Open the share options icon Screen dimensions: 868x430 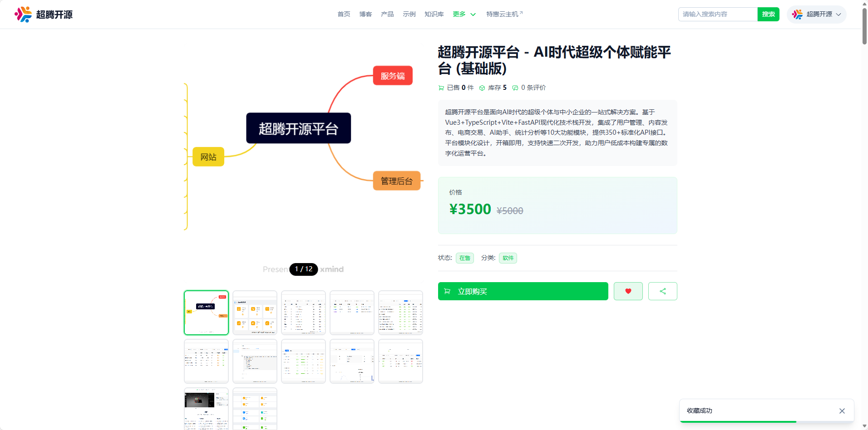(x=662, y=291)
